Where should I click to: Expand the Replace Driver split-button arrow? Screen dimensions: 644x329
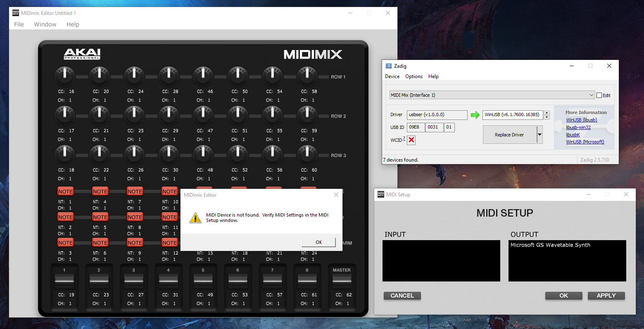[x=539, y=135]
